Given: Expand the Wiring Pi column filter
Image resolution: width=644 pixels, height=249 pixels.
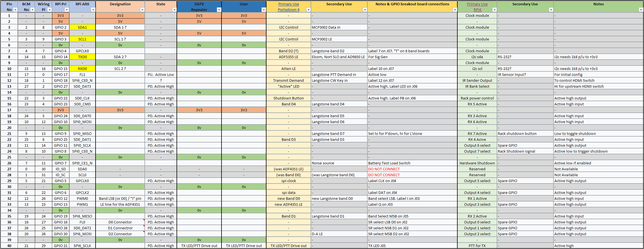Looking at the screenshot, I should 49,10.
